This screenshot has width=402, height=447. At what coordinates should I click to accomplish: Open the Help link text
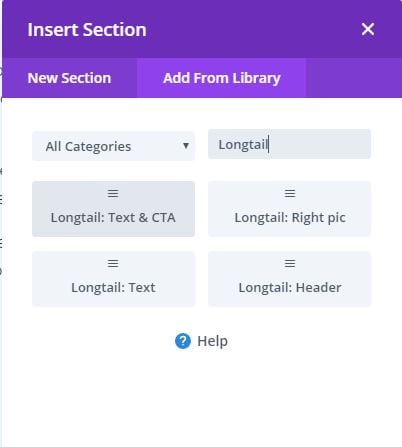pyautogui.click(x=213, y=341)
